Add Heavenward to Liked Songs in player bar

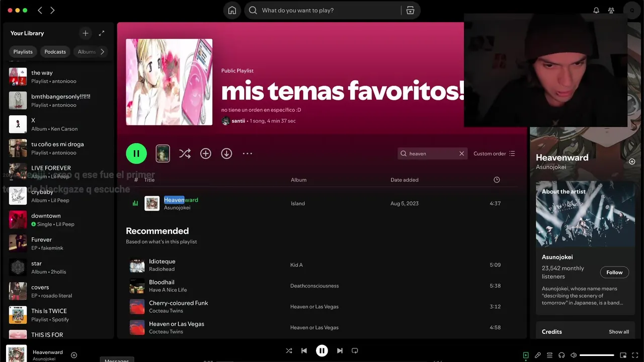point(74,355)
